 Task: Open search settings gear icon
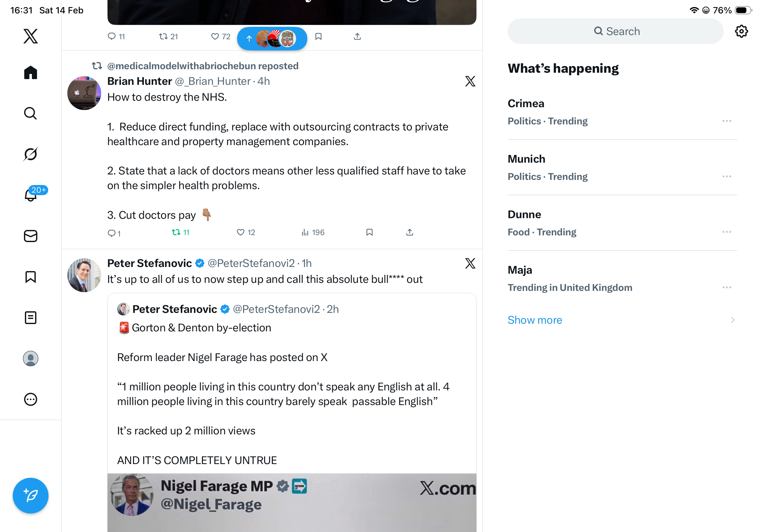(x=741, y=32)
